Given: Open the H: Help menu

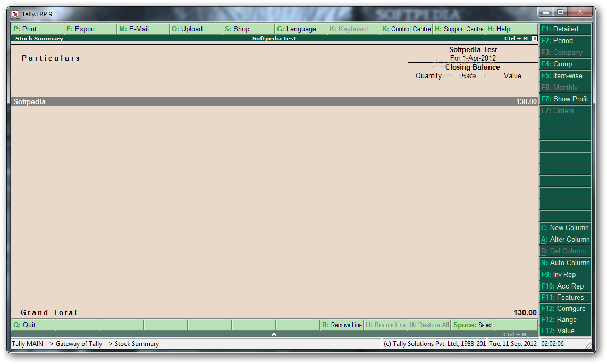Looking at the screenshot, I should pyautogui.click(x=511, y=29).
